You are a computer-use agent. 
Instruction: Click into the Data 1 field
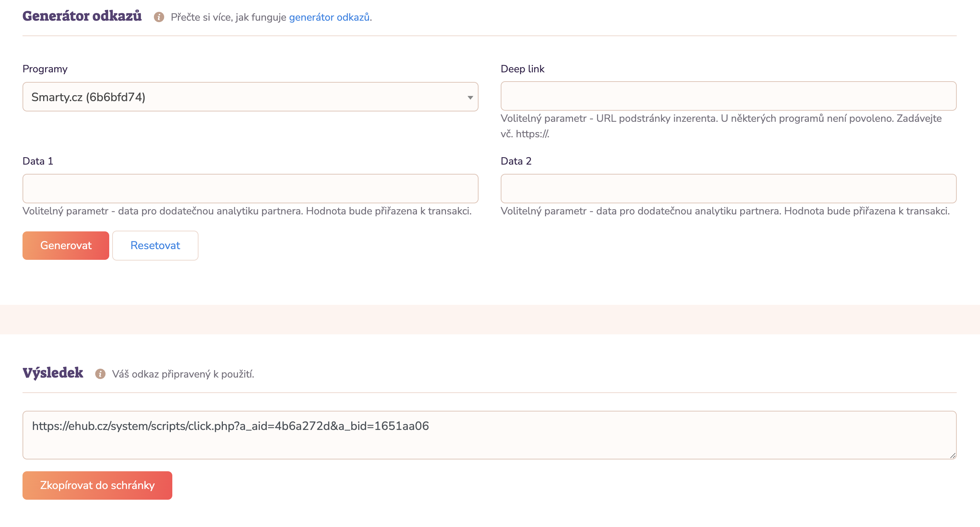[x=250, y=188]
